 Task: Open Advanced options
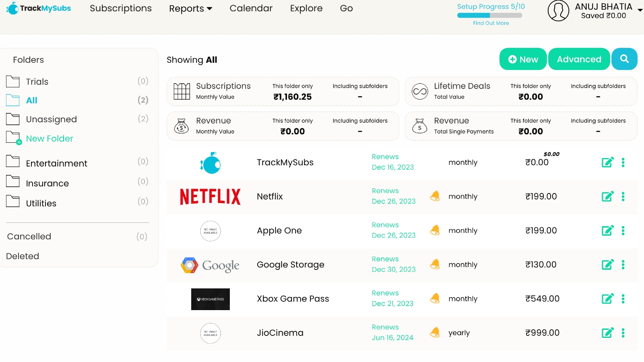point(579,59)
